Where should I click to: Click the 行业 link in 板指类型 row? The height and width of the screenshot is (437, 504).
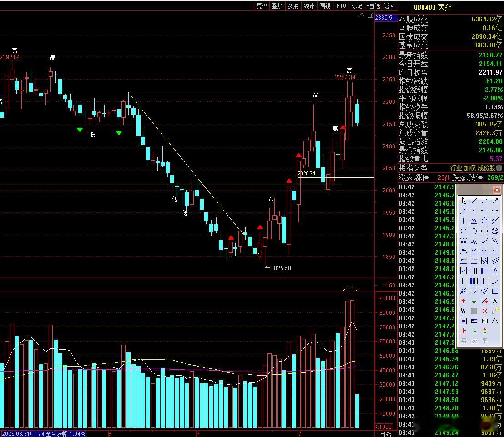click(x=456, y=168)
